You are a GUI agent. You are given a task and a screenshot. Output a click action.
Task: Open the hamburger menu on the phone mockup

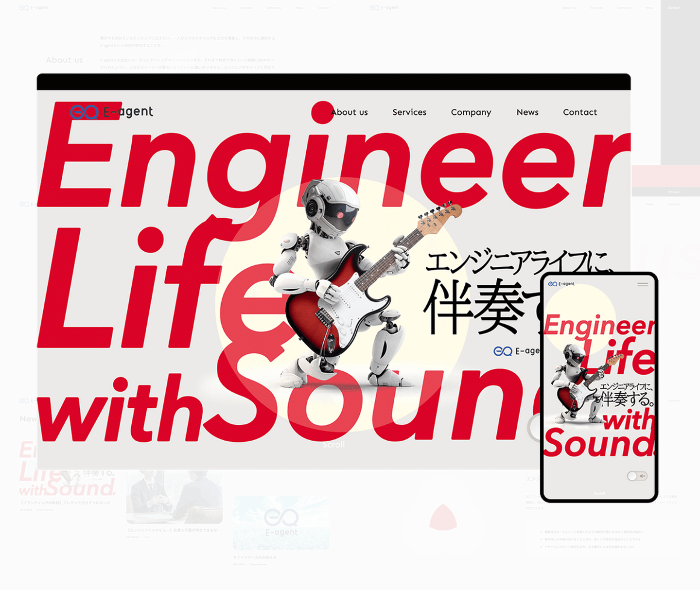[643, 284]
